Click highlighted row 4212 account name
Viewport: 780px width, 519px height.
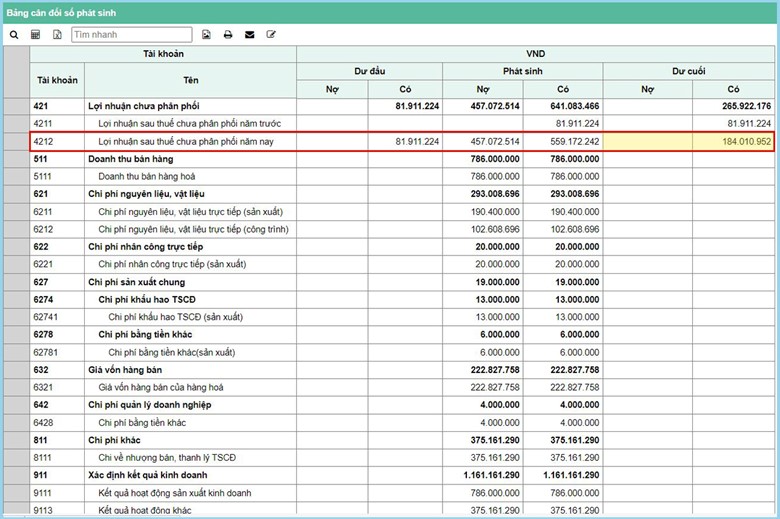pyautogui.click(x=186, y=142)
